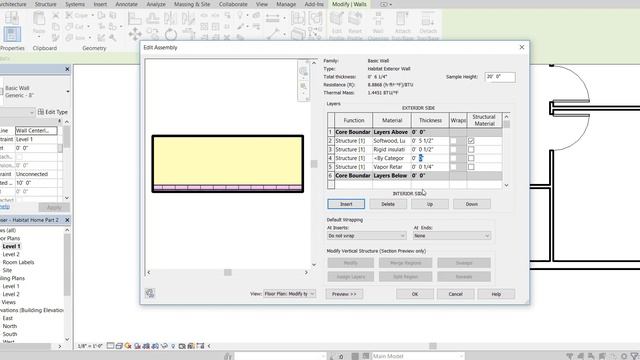Open the Paste dropdown arrow under Paste
This screenshot has height=360, width=640.
point(39,38)
